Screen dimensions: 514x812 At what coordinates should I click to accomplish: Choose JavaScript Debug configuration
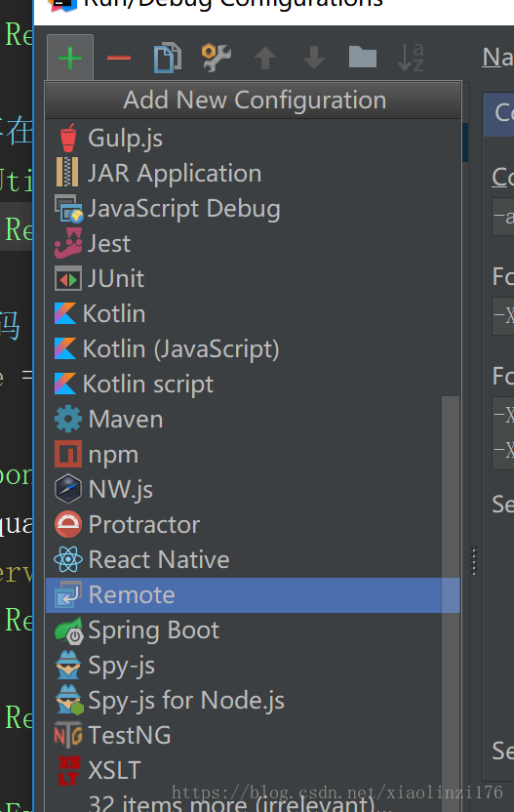[253, 208]
